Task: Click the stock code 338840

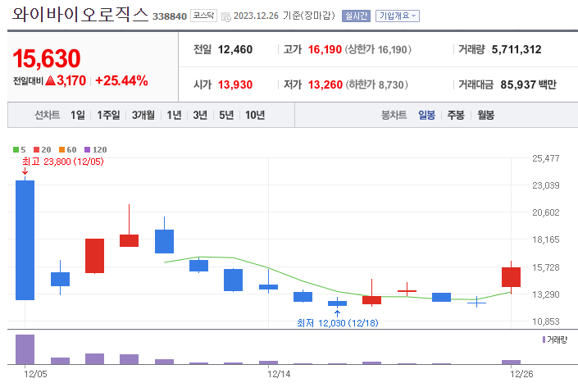Action: (170, 16)
